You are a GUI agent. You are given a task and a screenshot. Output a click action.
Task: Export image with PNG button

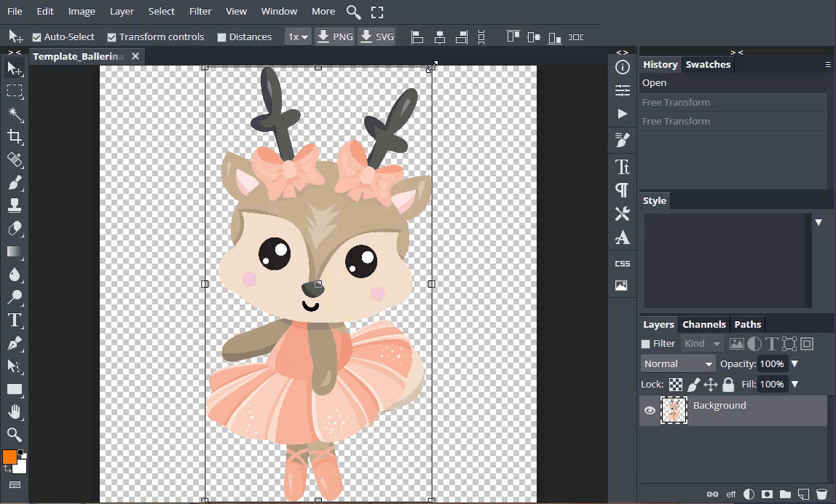coord(336,36)
